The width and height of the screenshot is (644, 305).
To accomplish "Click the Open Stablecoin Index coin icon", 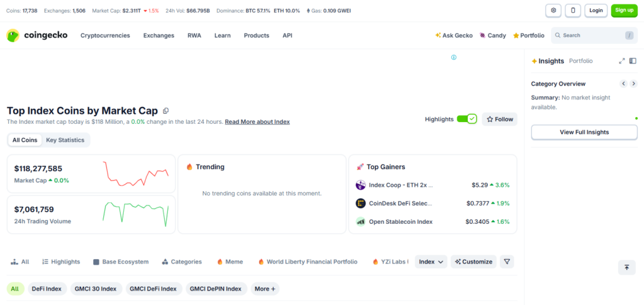I will point(360,221).
